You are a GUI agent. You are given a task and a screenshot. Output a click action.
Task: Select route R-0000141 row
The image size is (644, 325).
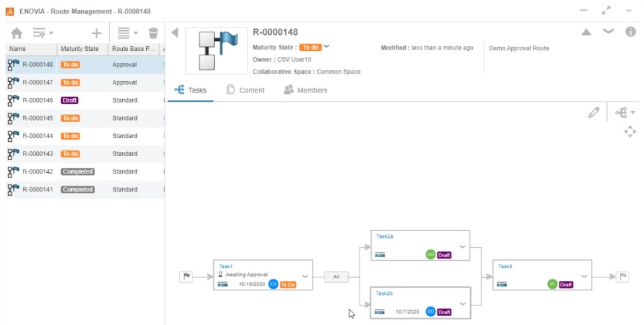click(x=85, y=190)
